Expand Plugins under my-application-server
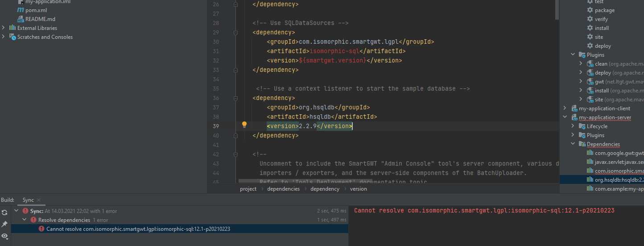Viewport: 644px width, 246px height. tap(573, 135)
